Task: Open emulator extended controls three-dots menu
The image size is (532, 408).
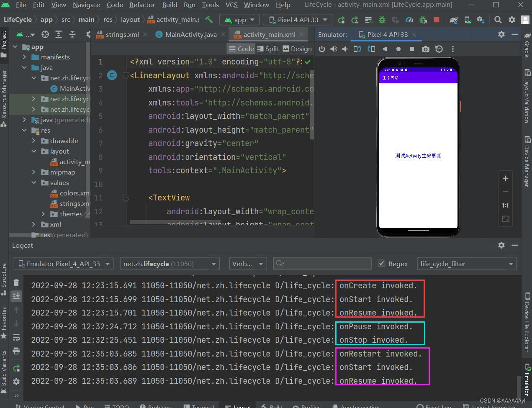Action: click(x=452, y=49)
